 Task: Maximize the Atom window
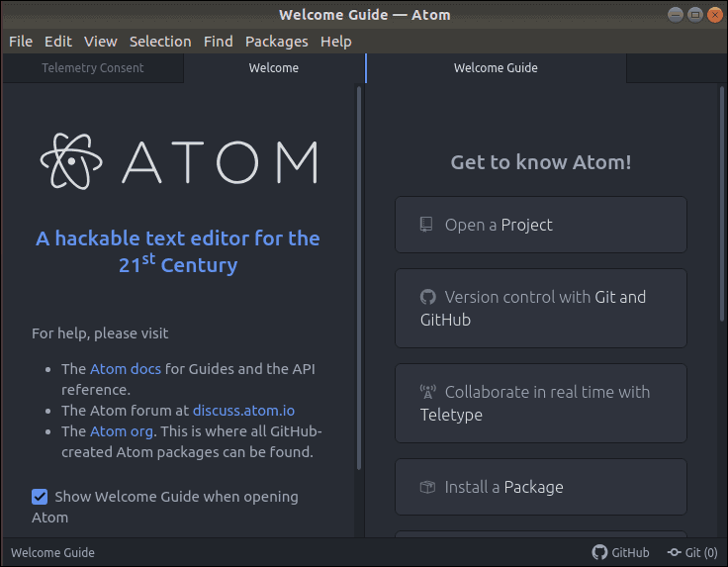coord(695,15)
